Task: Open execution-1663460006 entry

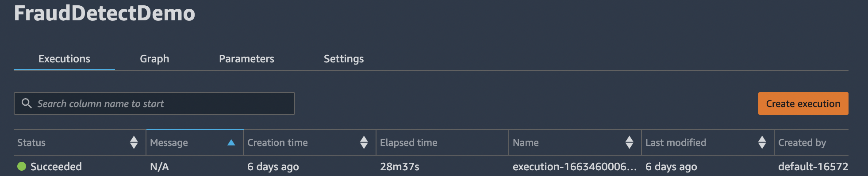Action: 574,167
